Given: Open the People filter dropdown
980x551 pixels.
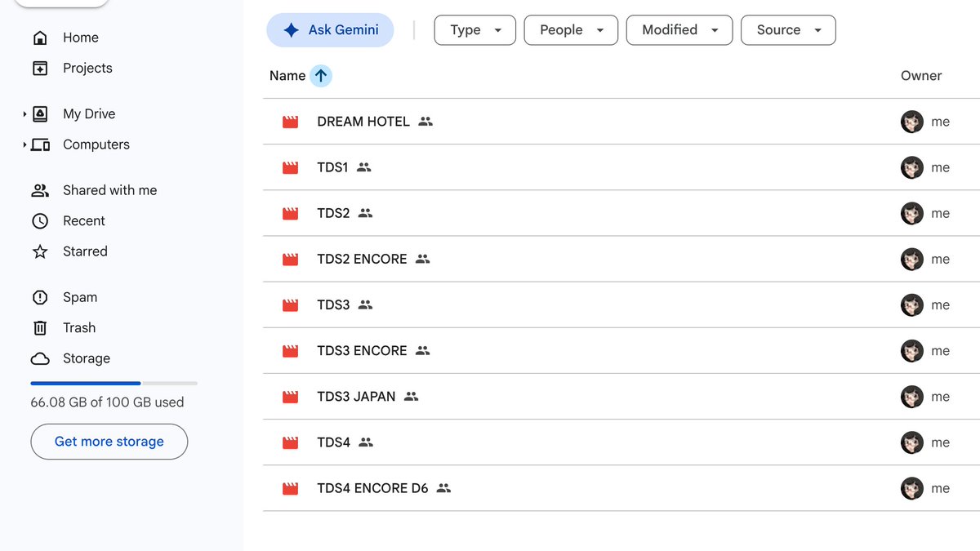Looking at the screenshot, I should (570, 30).
